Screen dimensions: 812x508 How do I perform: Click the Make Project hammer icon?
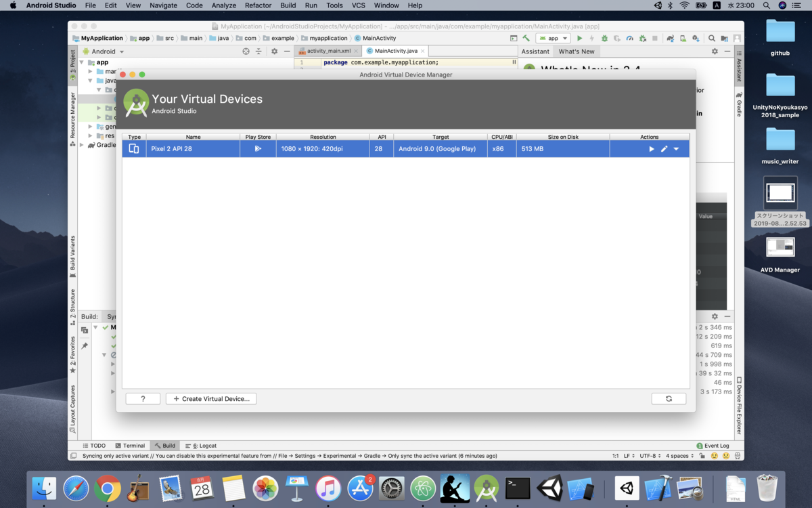click(x=526, y=39)
